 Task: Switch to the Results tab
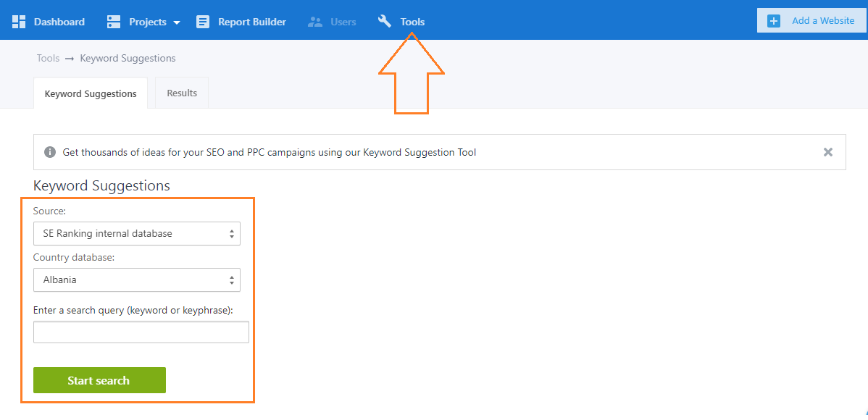coord(182,93)
